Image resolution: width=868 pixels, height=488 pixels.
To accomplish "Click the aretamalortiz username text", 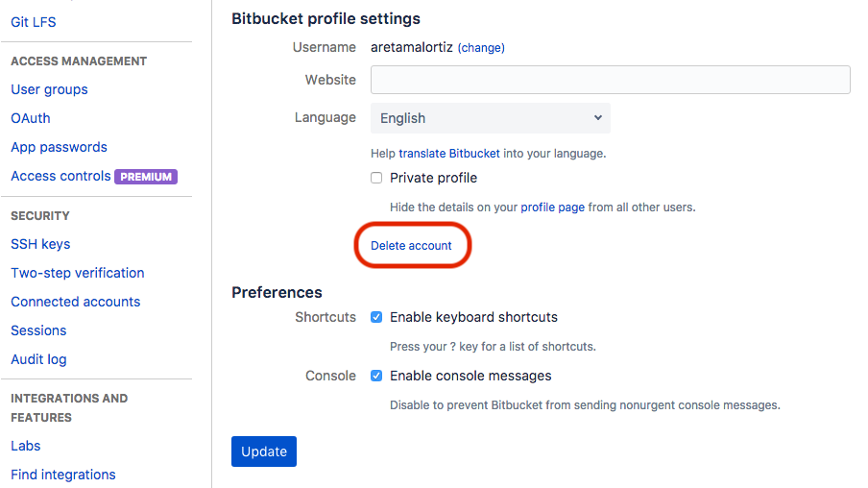I will (x=412, y=47).
